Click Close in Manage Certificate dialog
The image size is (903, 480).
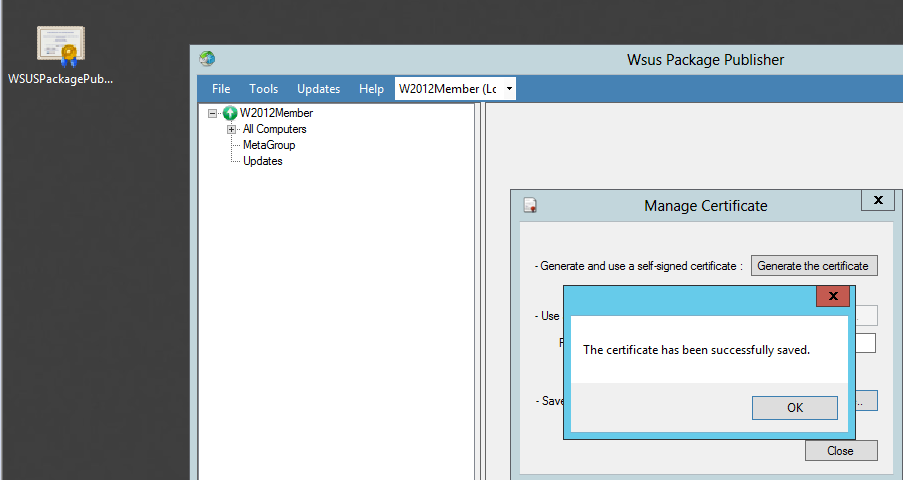(841, 451)
